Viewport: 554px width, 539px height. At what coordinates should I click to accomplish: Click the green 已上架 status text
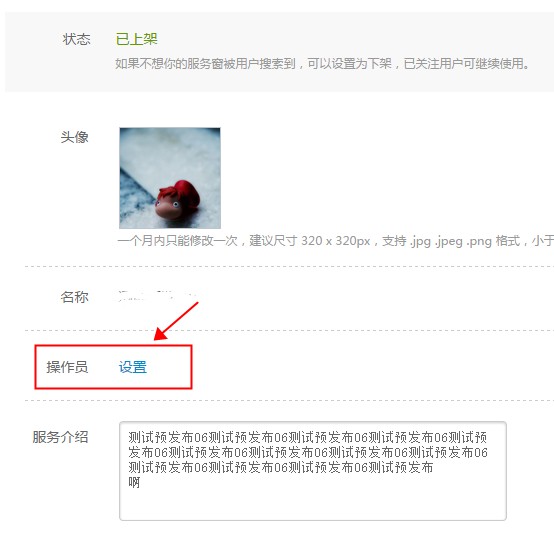coord(136,39)
